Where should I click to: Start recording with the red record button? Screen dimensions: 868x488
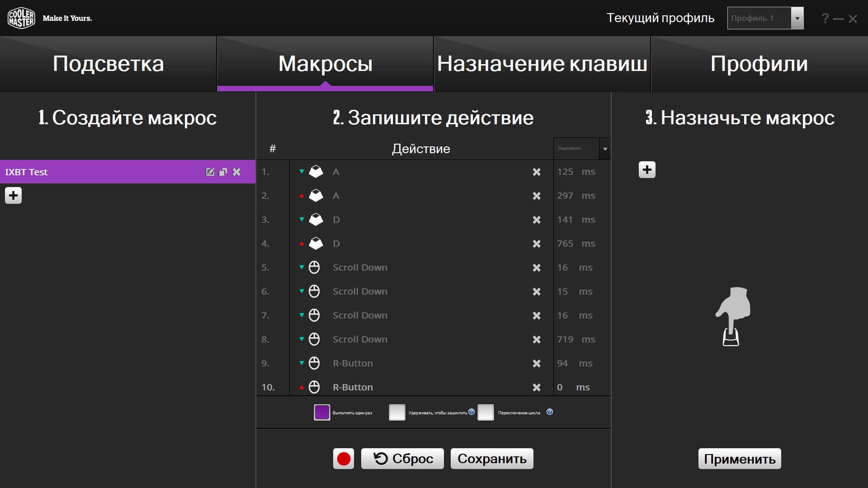click(344, 459)
